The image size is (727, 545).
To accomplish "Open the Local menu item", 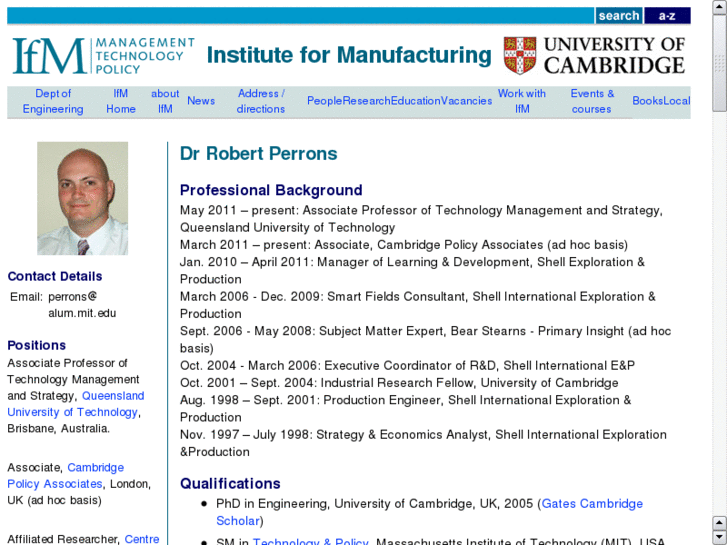I will point(676,101).
